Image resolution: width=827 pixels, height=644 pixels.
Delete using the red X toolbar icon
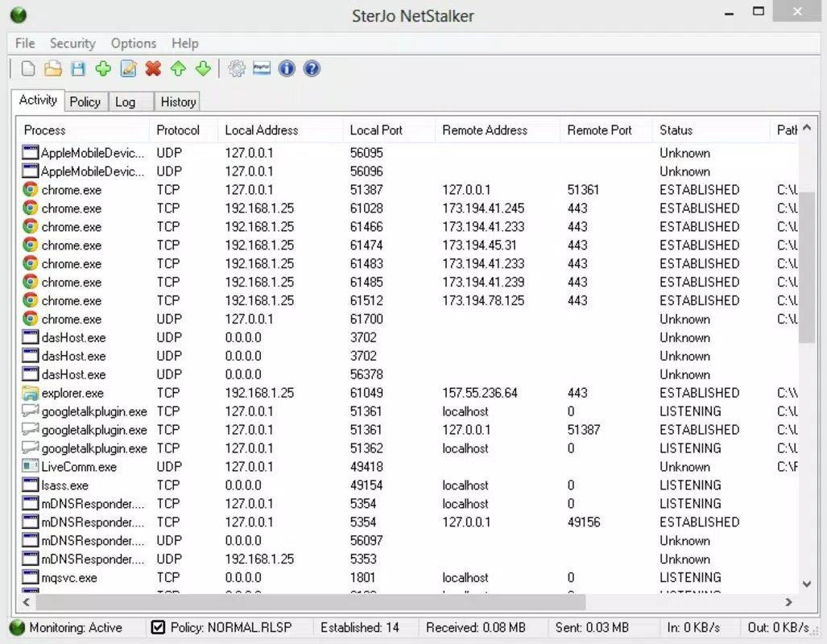point(154,68)
